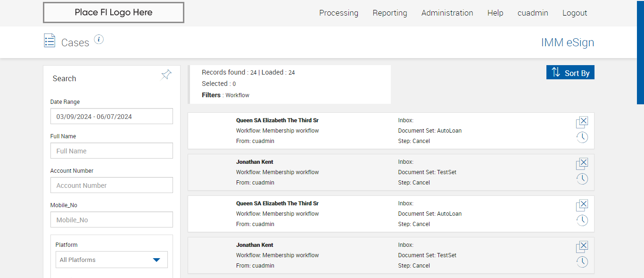Open the Processing menu
The height and width of the screenshot is (278, 644).
339,13
